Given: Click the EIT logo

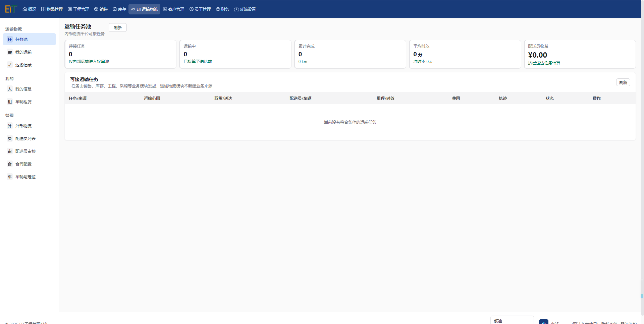Looking at the screenshot, I should (x=11, y=9).
